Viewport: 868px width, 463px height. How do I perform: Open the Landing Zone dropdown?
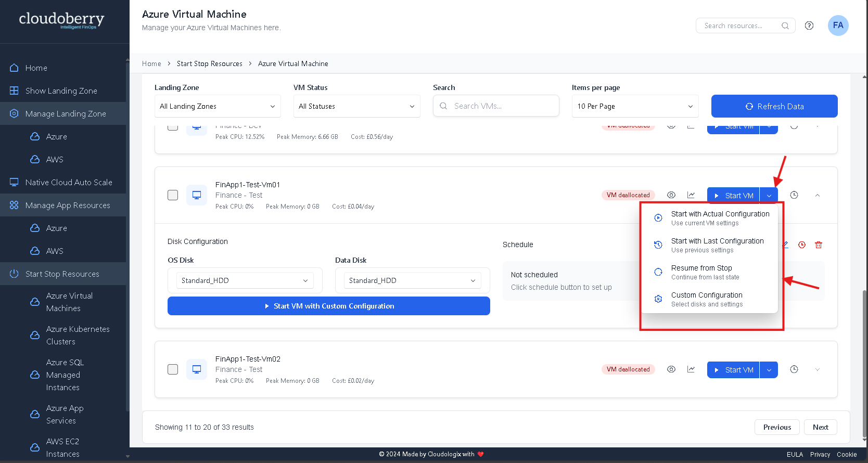tap(218, 106)
